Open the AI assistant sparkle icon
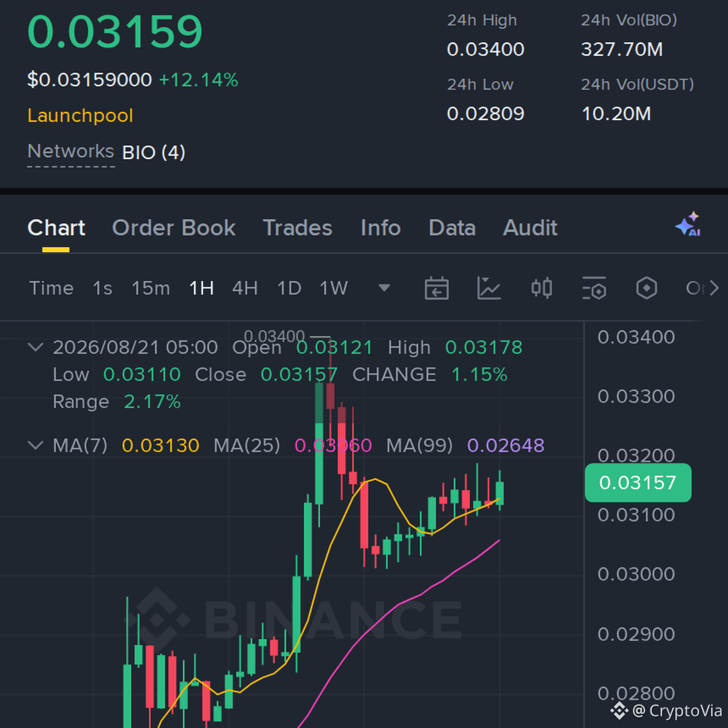 tap(688, 224)
